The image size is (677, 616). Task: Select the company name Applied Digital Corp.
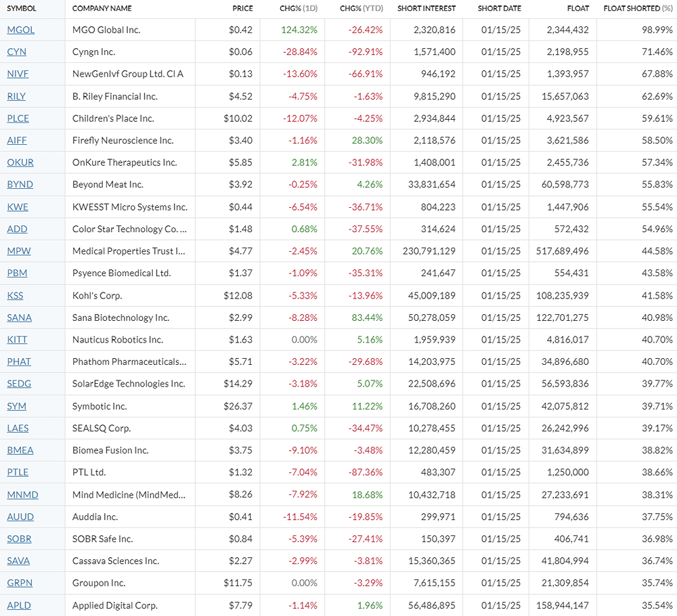pyautogui.click(x=115, y=605)
